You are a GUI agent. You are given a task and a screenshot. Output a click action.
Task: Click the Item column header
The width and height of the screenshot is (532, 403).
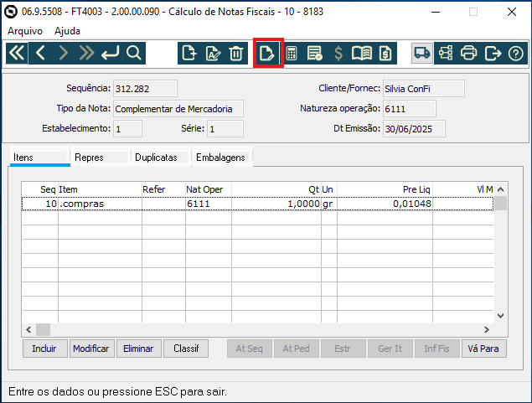pos(100,189)
